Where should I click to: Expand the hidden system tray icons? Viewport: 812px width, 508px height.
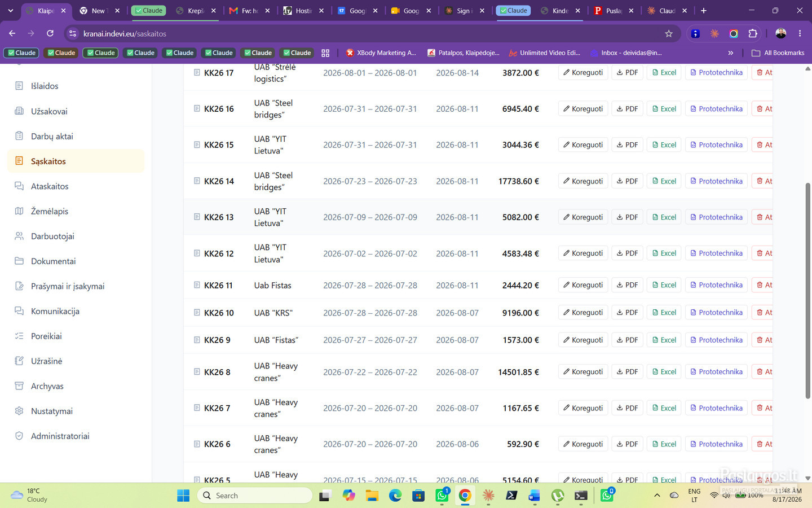[657, 496]
